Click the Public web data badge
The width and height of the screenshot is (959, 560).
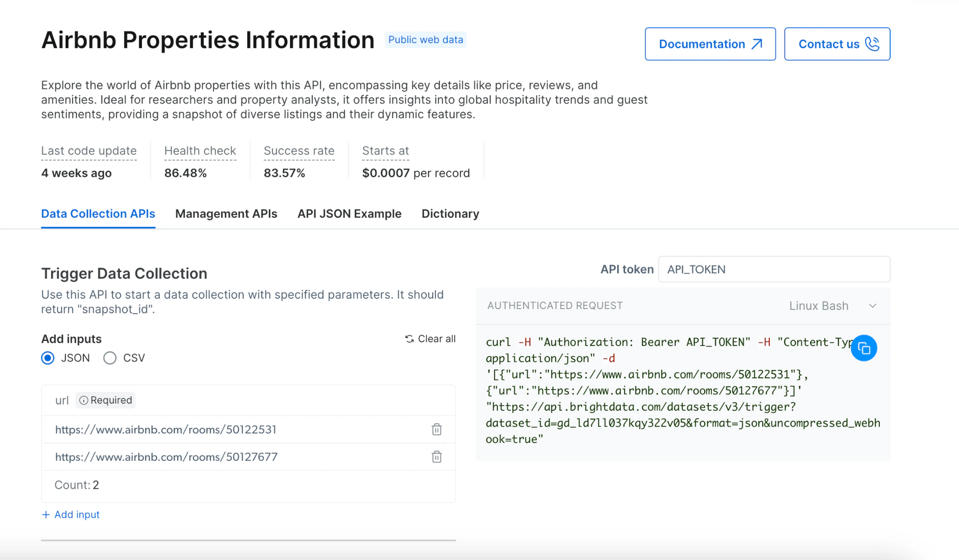tap(425, 40)
